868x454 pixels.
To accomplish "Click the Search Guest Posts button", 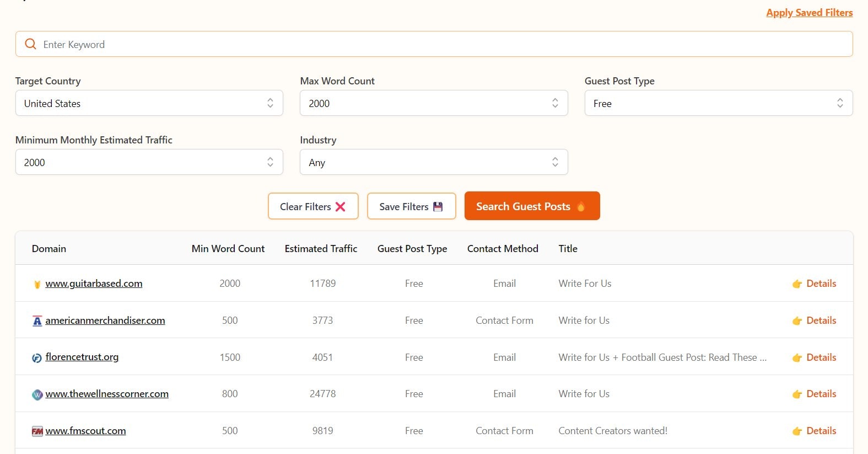I will [532, 206].
